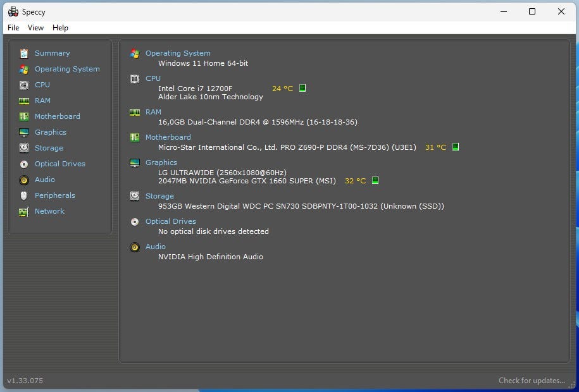Image resolution: width=579 pixels, height=392 pixels.
Task: Click the Storage hard drive icon in sidebar
Action: 24,148
